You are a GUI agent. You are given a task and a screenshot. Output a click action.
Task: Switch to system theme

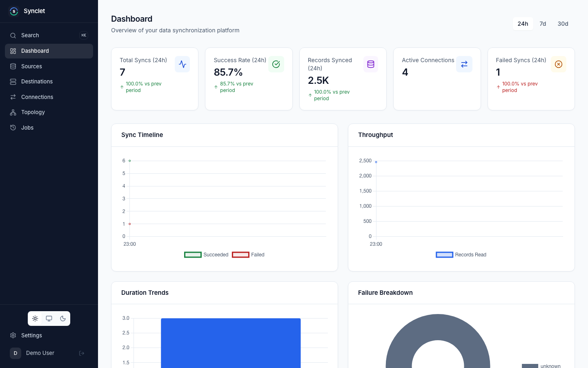pyautogui.click(x=49, y=319)
